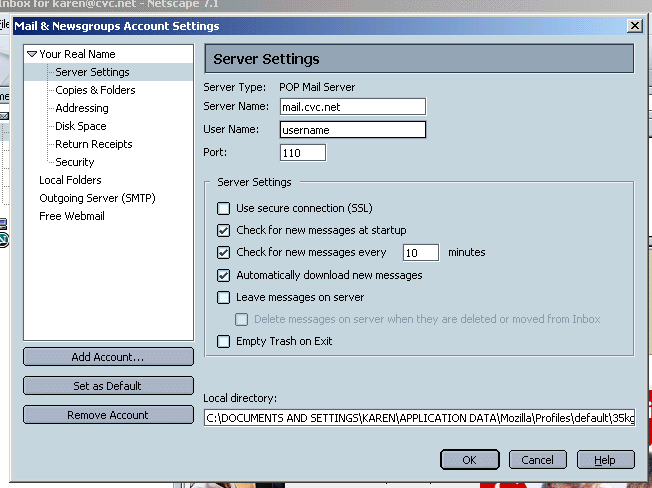Uncheck Check for new messages at startup
The image size is (652, 488).
[x=223, y=230]
